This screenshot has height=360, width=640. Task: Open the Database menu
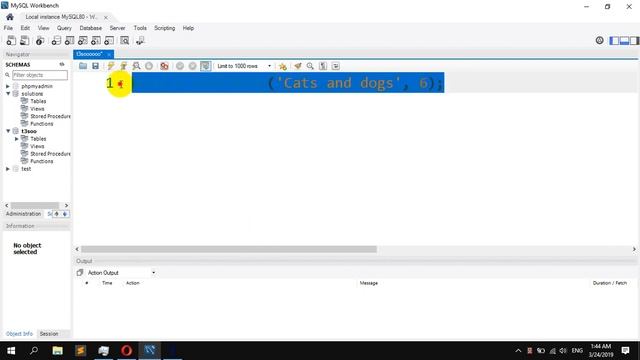(x=91, y=28)
